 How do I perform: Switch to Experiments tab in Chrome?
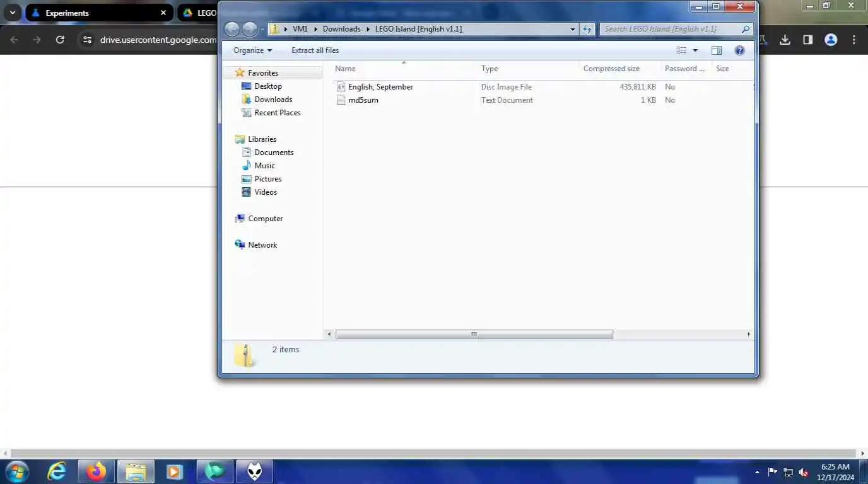(x=99, y=13)
